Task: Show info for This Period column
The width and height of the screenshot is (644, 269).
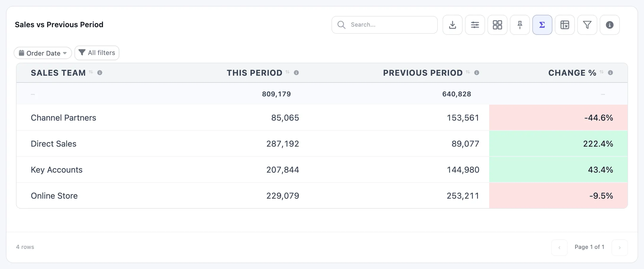Action: pyautogui.click(x=296, y=73)
